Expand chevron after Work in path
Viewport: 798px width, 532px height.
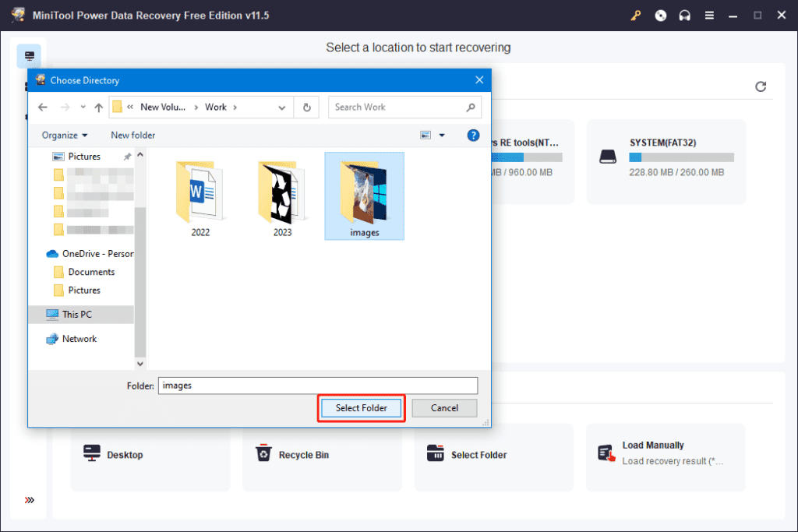pyautogui.click(x=235, y=107)
